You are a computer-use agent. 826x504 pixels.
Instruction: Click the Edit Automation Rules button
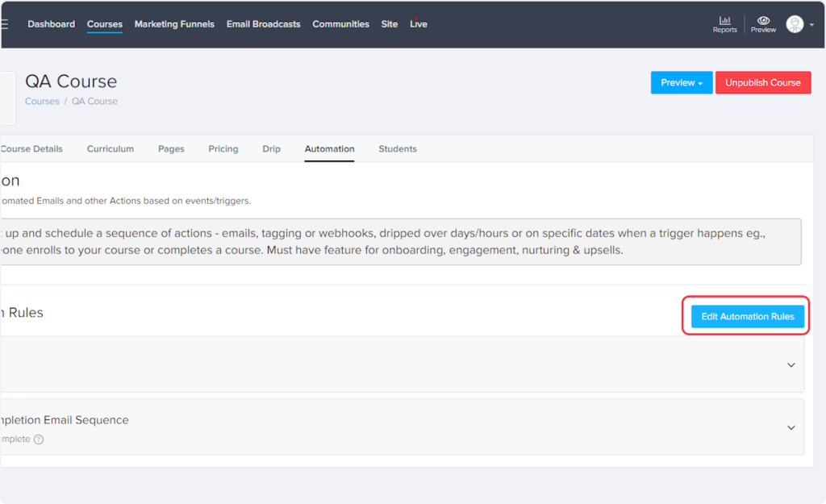click(747, 316)
